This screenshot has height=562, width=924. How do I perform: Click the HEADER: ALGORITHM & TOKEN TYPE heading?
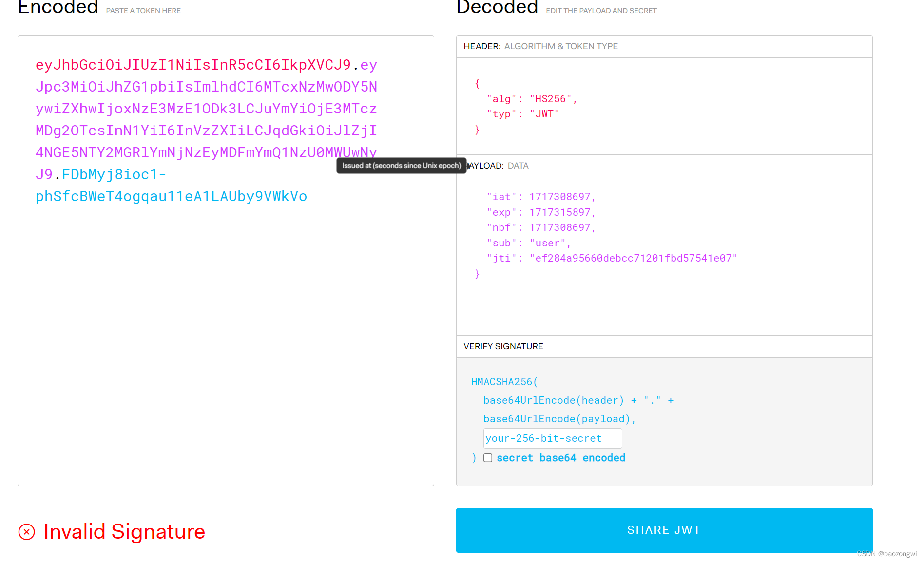pos(540,46)
